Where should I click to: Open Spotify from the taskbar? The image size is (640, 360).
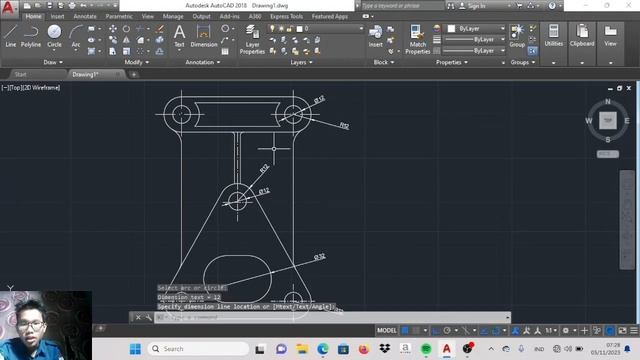(x=426, y=349)
